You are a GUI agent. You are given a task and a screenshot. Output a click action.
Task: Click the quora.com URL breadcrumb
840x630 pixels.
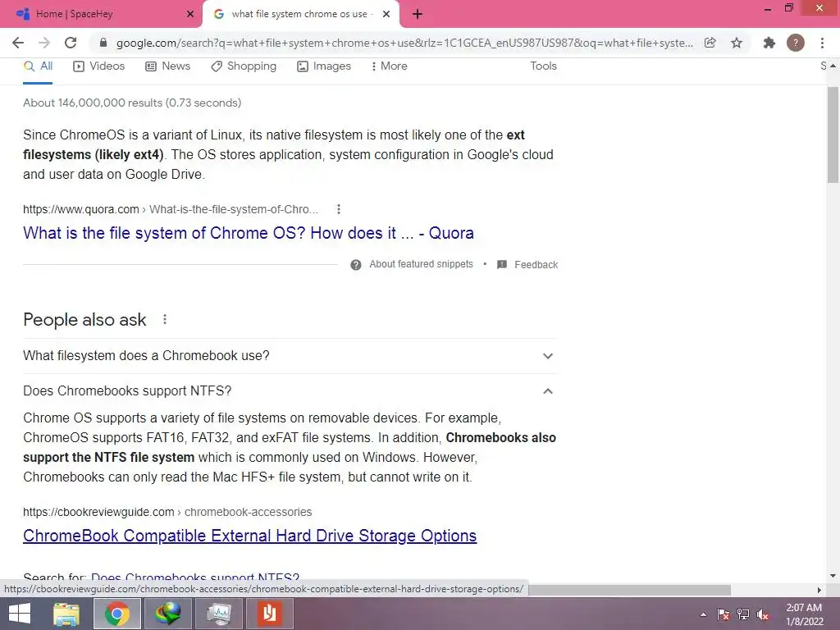(171, 209)
